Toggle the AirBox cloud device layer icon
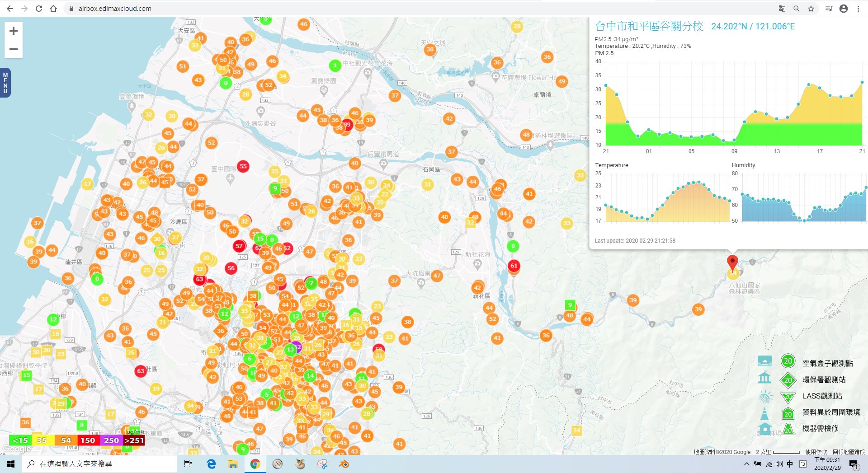This screenshot has height=473, width=868. (x=764, y=361)
